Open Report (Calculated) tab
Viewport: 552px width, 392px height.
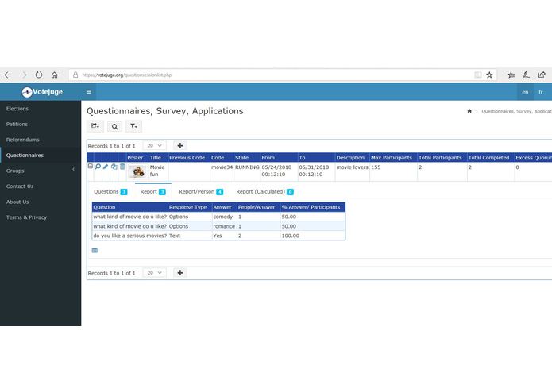(x=264, y=191)
